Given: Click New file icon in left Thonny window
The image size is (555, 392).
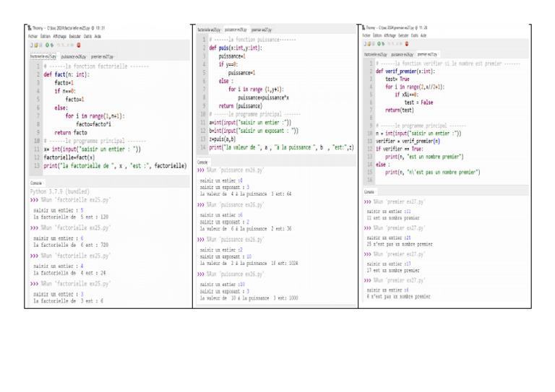Looking at the screenshot, I should pos(30,45).
